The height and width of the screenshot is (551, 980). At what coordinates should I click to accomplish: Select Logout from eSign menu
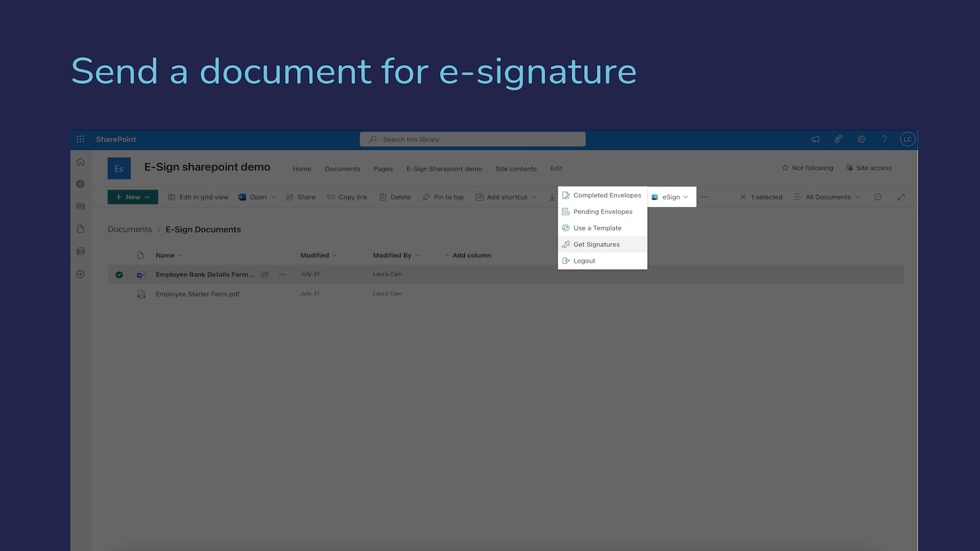[x=603, y=261]
